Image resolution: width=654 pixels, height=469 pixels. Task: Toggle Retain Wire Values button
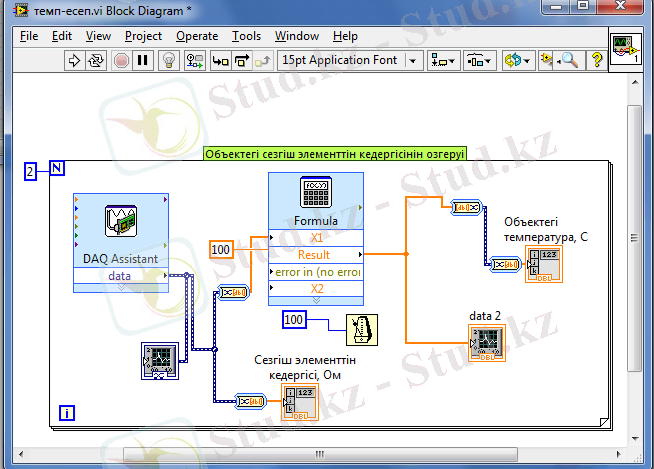point(195,60)
